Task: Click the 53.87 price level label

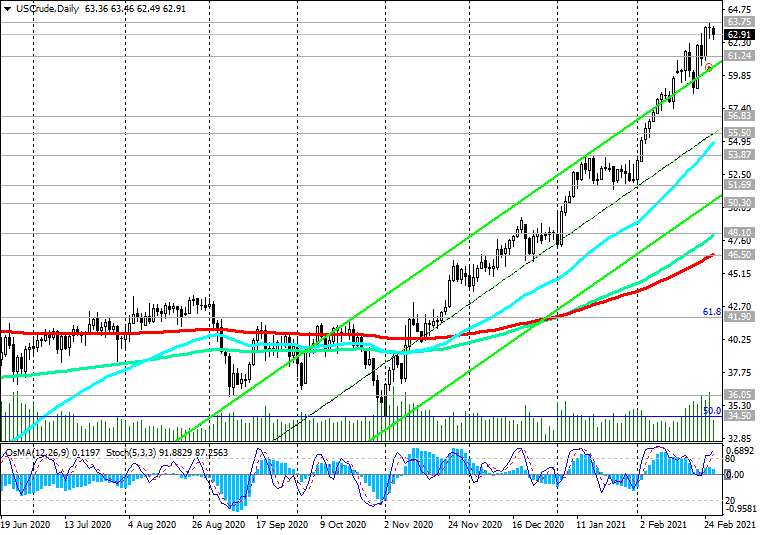Action: pyautogui.click(x=739, y=155)
